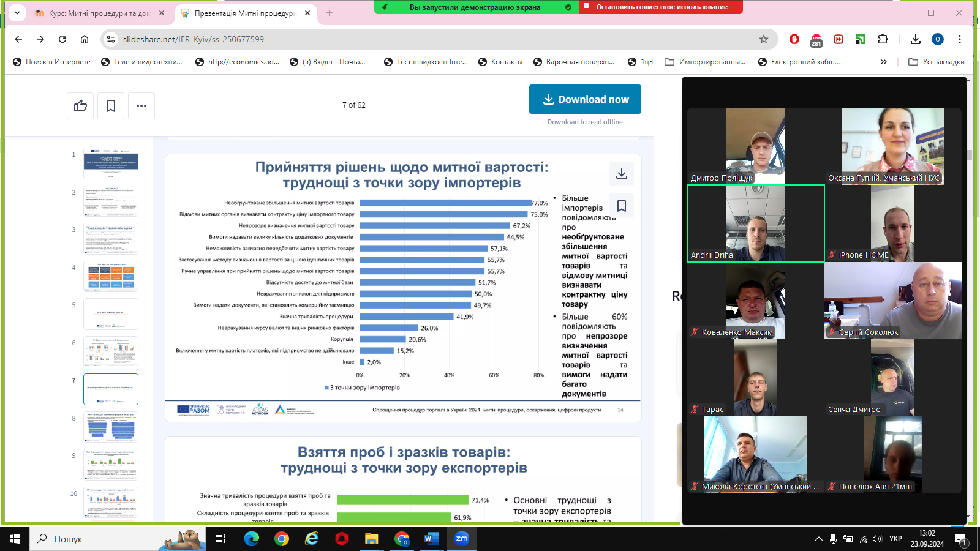Open (5) Вхідні - Почта bookmark
Viewport: 980px width, 551px height.
click(327, 62)
